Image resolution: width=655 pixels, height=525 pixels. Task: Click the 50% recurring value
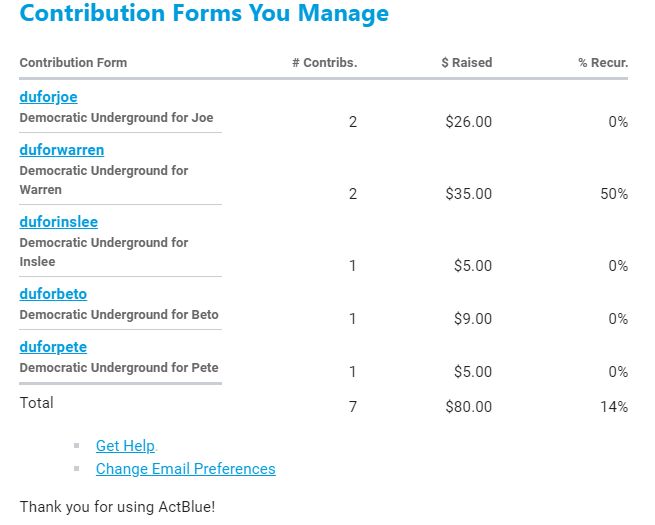tap(613, 194)
